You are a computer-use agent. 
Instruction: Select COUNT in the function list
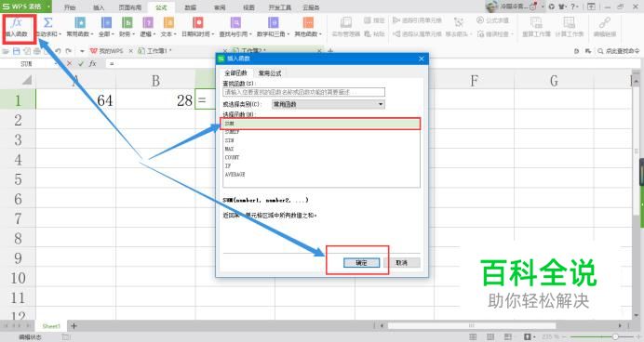click(321, 157)
